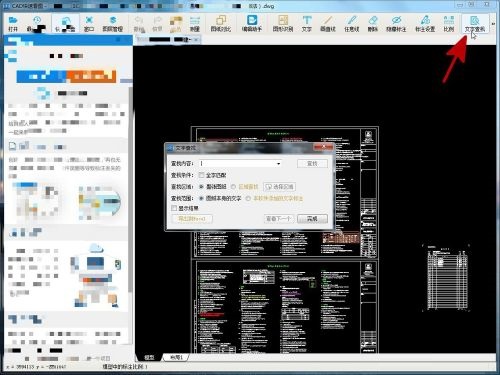Focus the 查找内容 search text field
Viewport: 500px width, 375px height.
pos(237,164)
